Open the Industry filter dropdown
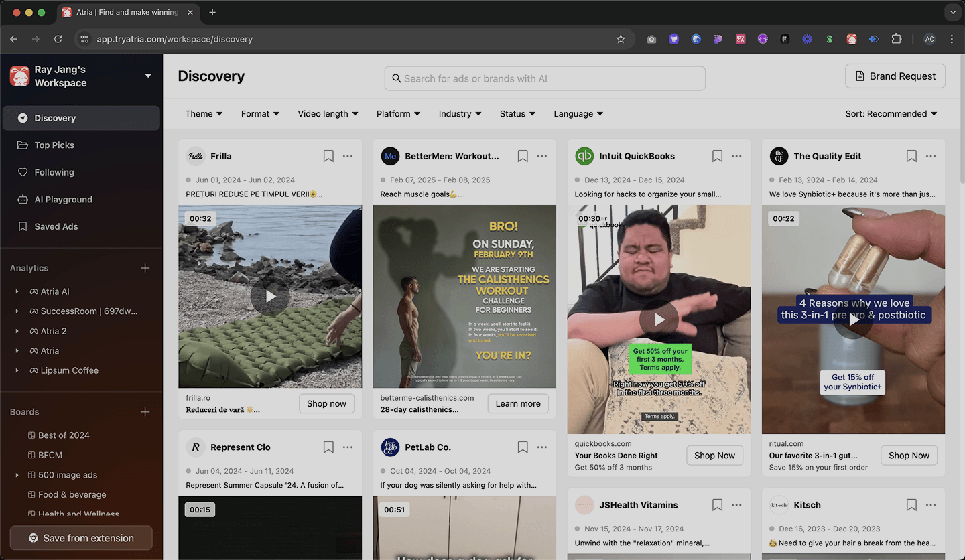Image resolution: width=965 pixels, height=560 pixels. pyautogui.click(x=460, y=114)
